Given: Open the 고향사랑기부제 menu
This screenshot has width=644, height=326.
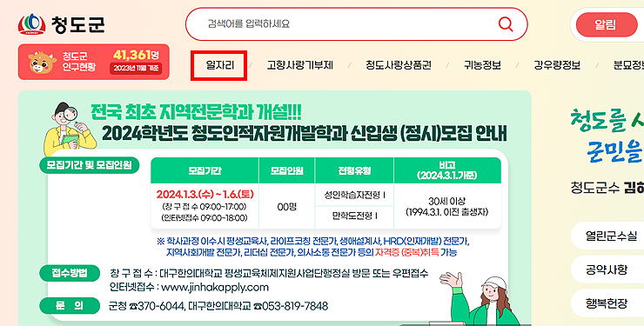Looking at the screenshot, I should pos(300,65).
